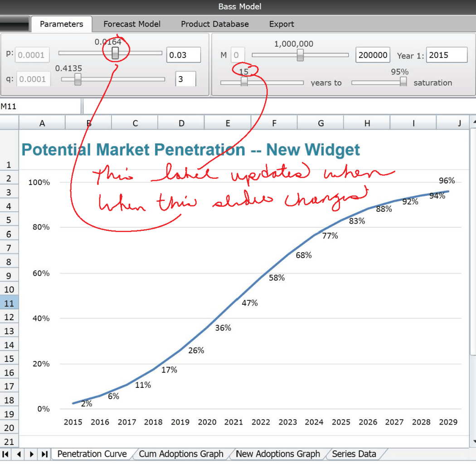This screenshot has height=464, width=476.
Task: Click the Year 1 input field
Action: tap(447, 55)
